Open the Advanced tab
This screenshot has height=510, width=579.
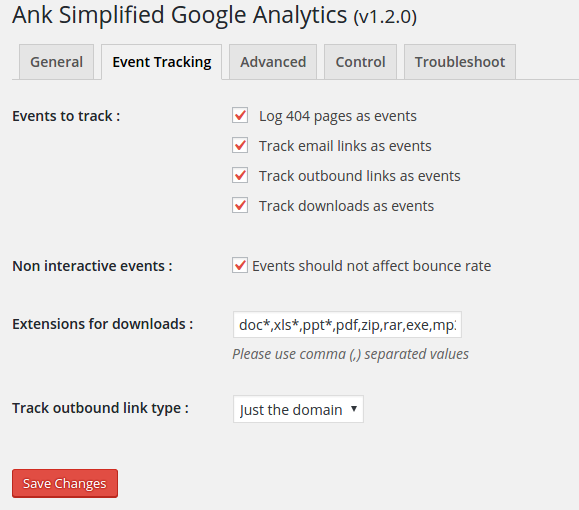point(273,62)
